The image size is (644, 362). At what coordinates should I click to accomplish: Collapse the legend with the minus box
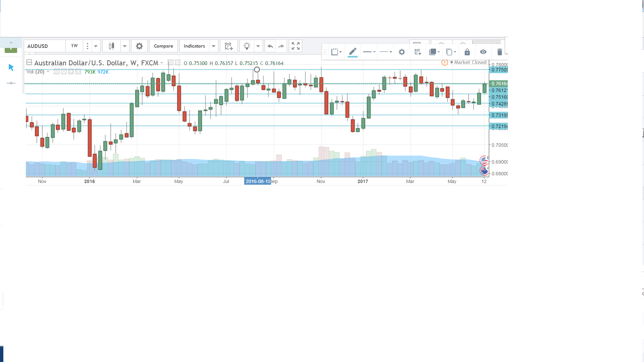[x=29, y=62]
